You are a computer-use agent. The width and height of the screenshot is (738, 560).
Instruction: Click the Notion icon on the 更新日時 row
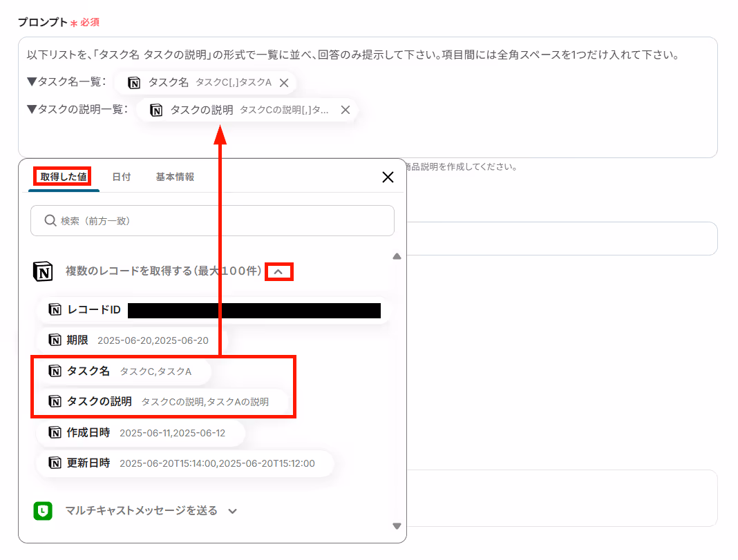(55, 463)
